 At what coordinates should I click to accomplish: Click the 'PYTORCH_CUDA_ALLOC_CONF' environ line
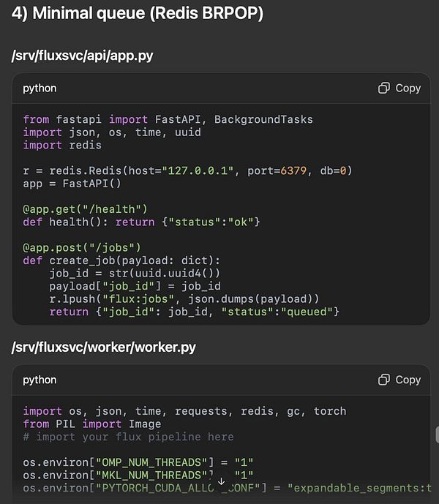227,488
